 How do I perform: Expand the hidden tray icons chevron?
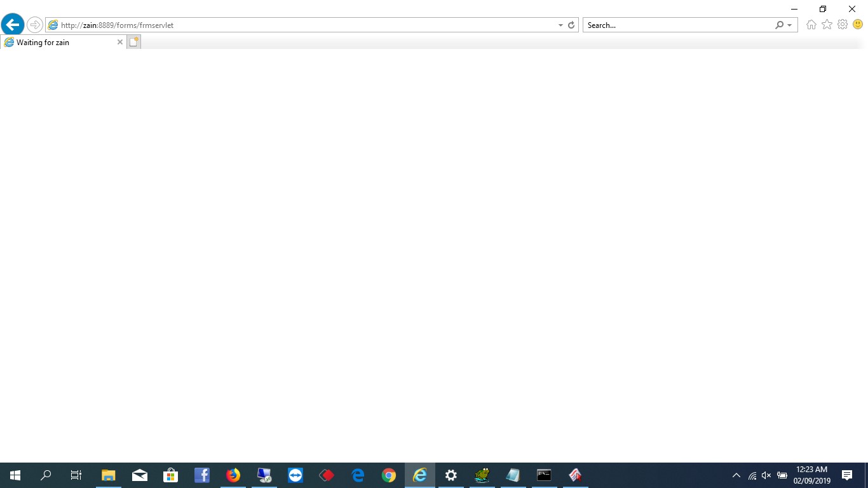(x=736, y=475)
